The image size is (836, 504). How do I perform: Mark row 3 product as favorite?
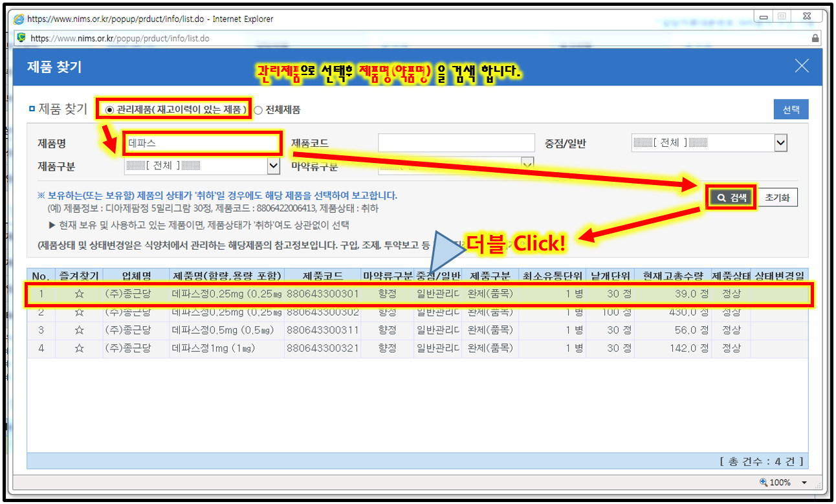click(79, 330)
